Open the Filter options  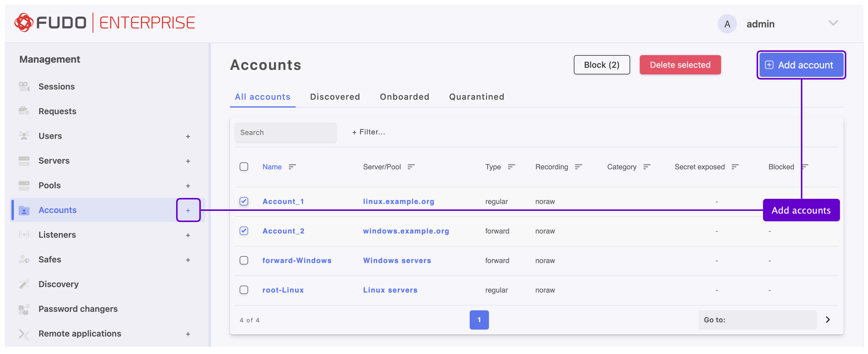tap(368, 132)
